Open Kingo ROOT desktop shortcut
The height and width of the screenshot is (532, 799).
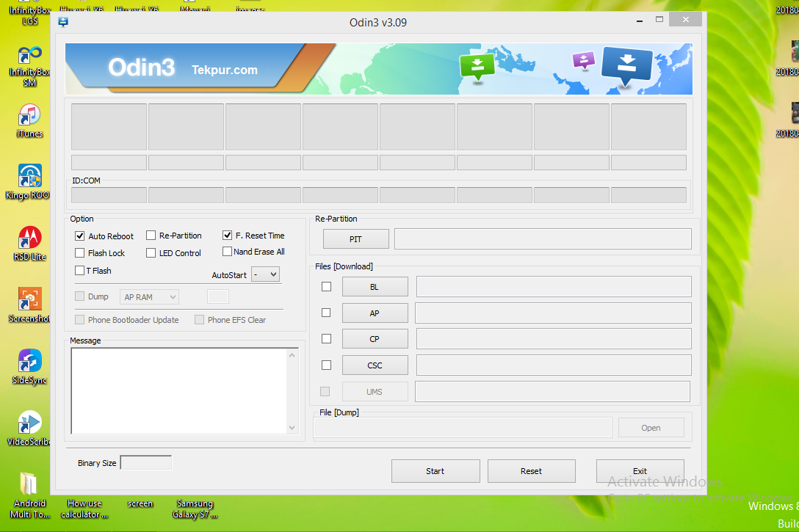click(29, 182)
